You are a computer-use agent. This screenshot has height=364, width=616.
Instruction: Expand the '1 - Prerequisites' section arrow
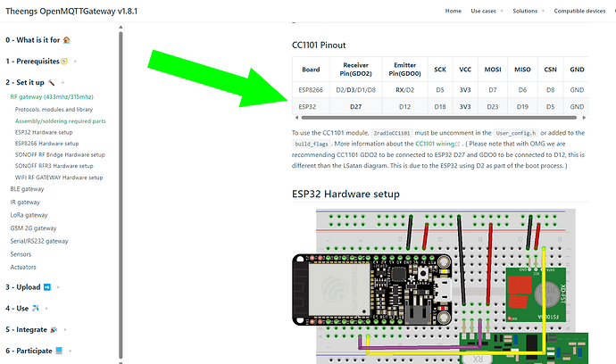[x=75, y=62]
